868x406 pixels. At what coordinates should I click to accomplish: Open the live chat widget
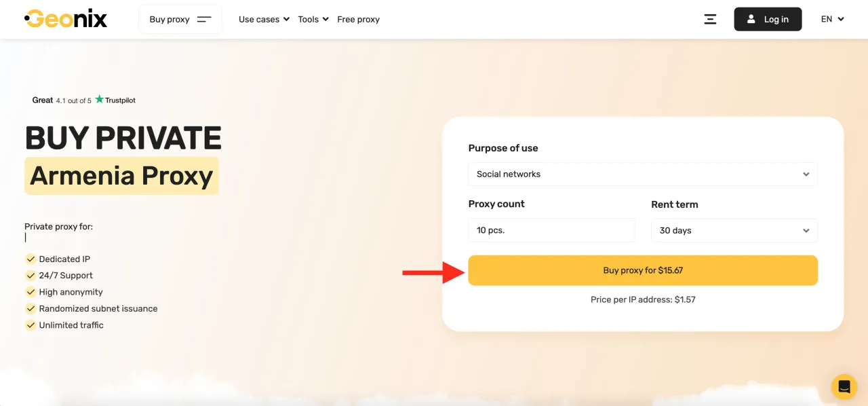[x=844, y=387]
